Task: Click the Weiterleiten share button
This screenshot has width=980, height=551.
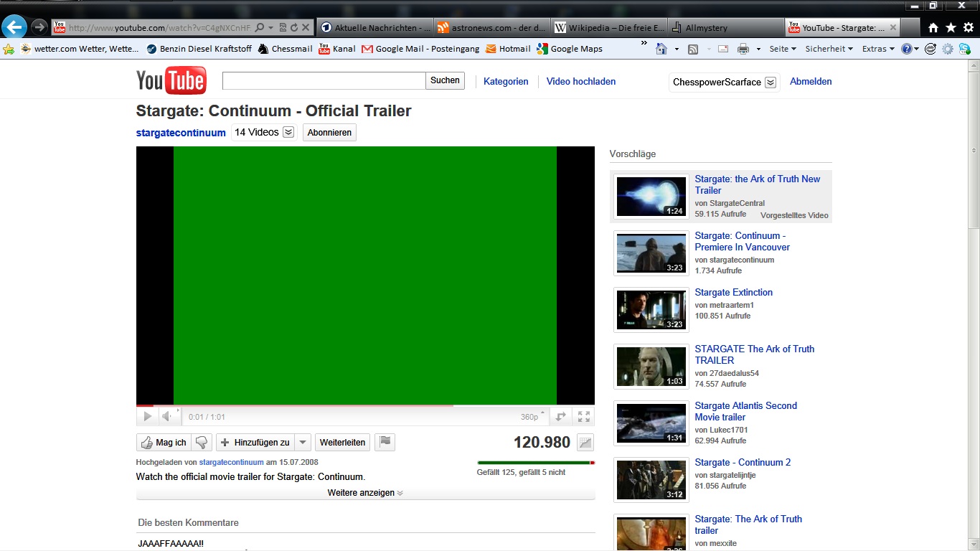Action: coord(342,443)
